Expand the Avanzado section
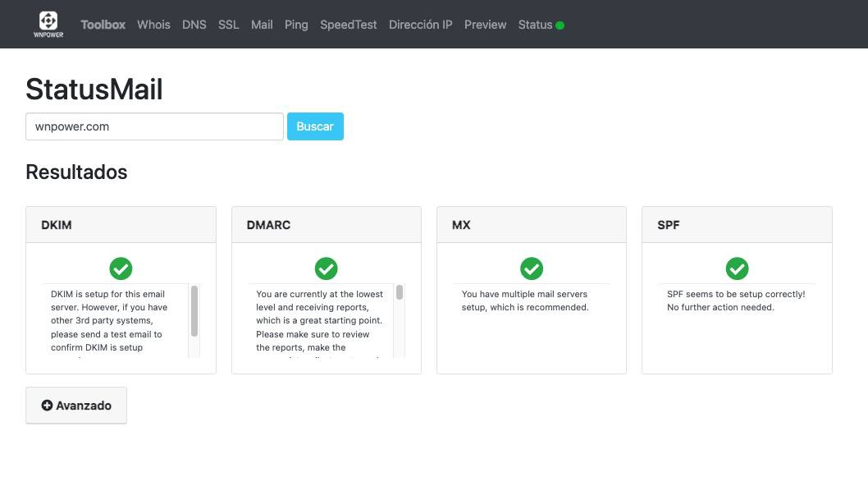The image size is (868, 500). pyautogui.click(x=76, y=406)
